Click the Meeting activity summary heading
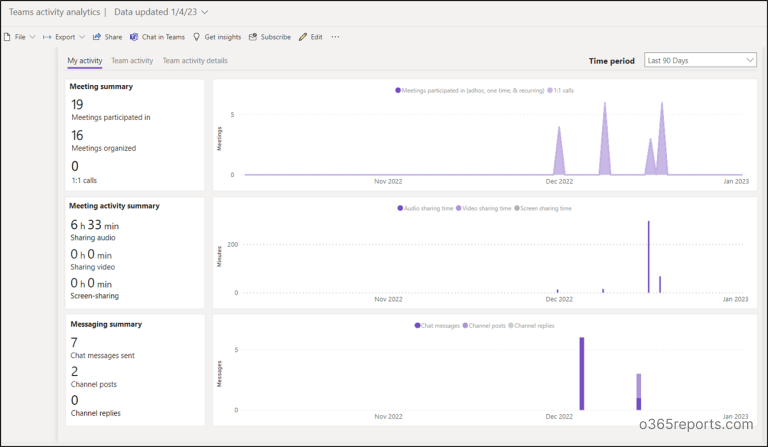This screenshot has width=768, height=447. pos(114,206)
